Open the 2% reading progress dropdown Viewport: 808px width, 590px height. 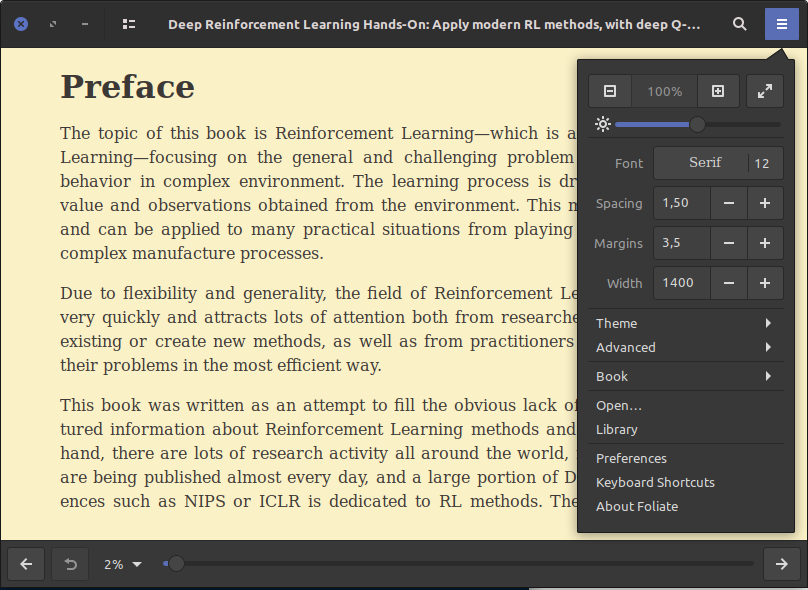tap(121, 564)
